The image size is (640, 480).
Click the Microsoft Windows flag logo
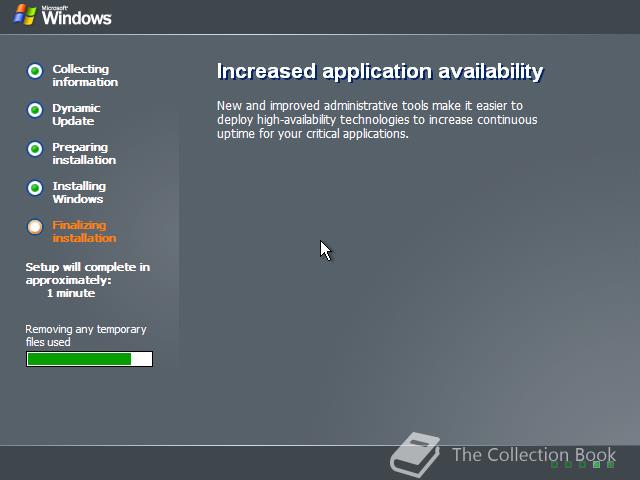click(25, 15)
